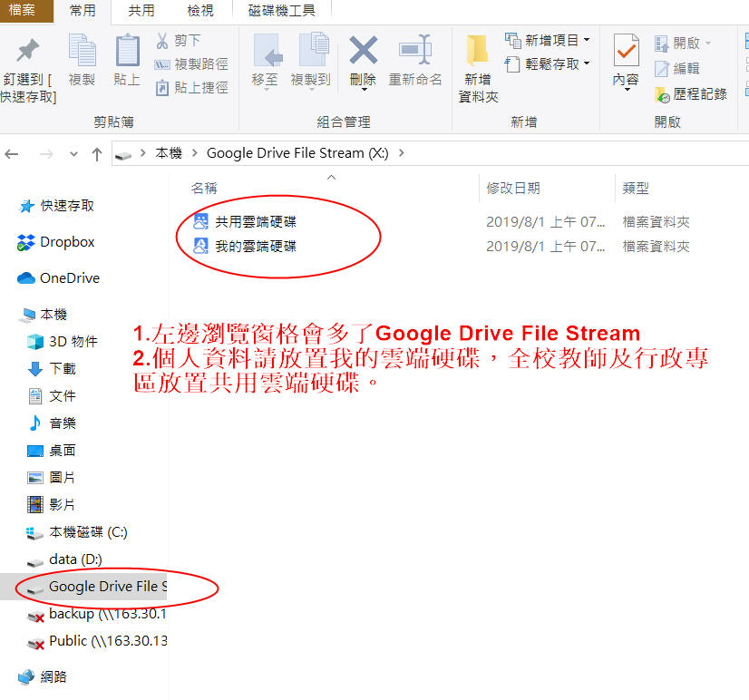Click the History (歷程記錄) icon

tap(662, 94)
